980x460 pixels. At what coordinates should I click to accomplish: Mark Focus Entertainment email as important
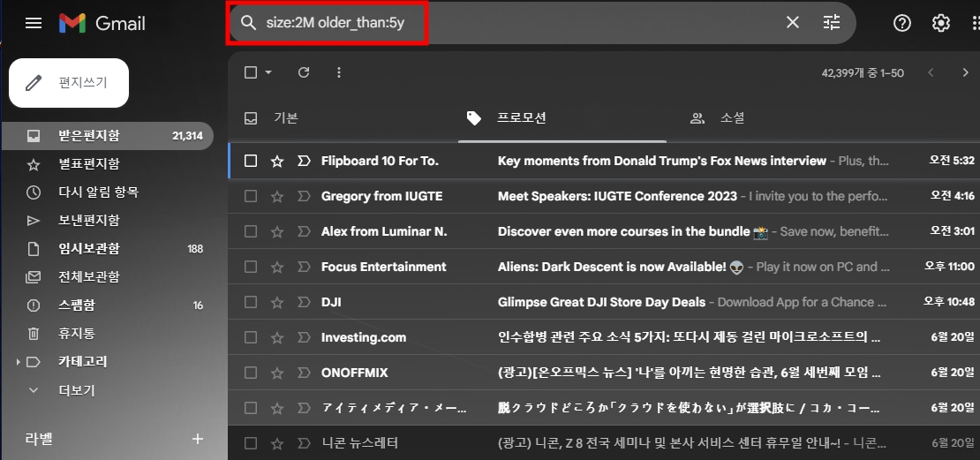click(x=304, y=267)
